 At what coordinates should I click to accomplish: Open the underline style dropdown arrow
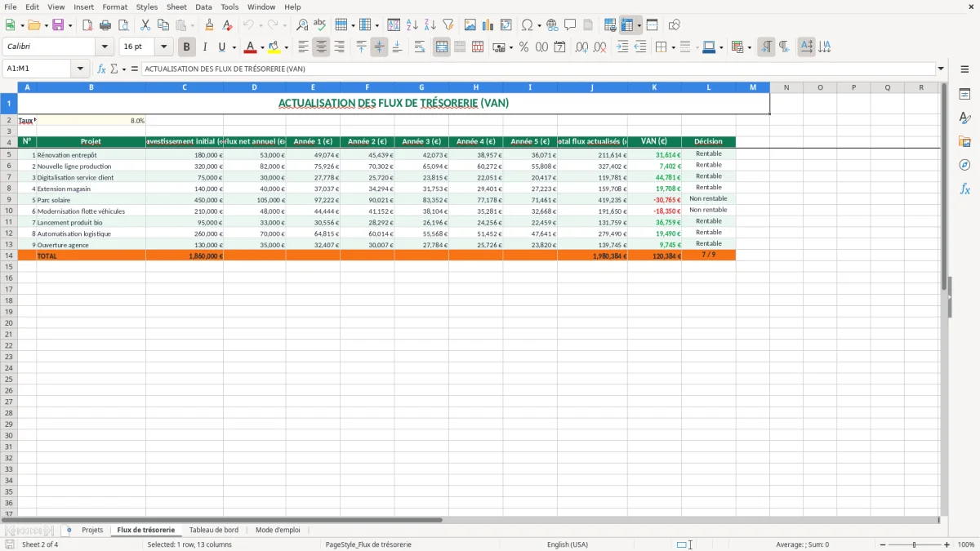pos(234,47)
